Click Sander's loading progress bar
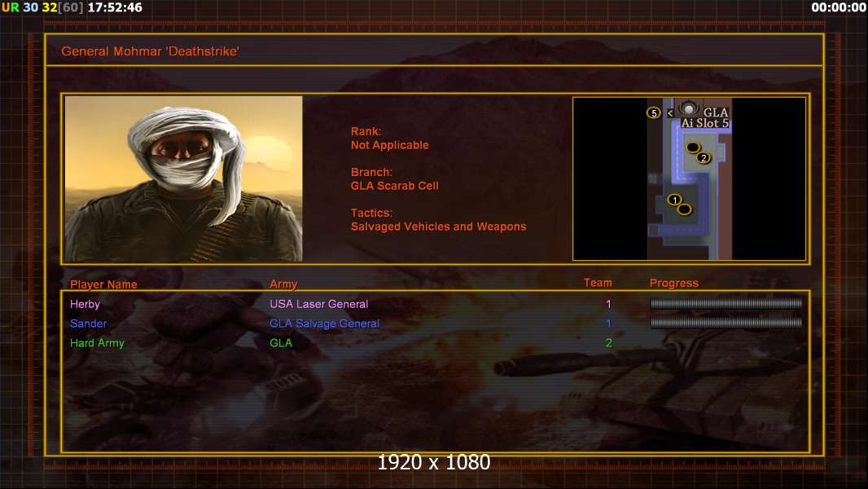The image size is (868, 489). tap(726, 323)
